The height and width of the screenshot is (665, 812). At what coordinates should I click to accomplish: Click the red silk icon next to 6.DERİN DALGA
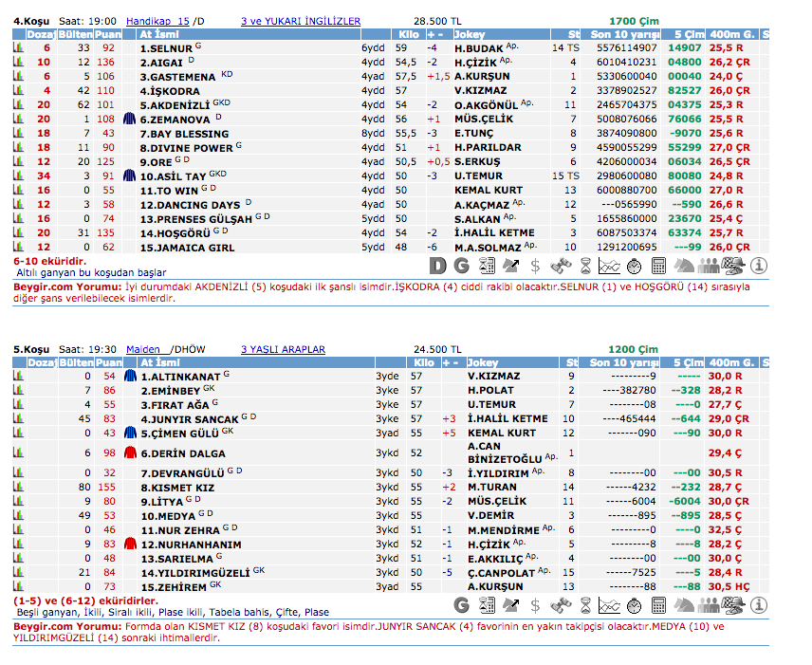coord(130,453)
